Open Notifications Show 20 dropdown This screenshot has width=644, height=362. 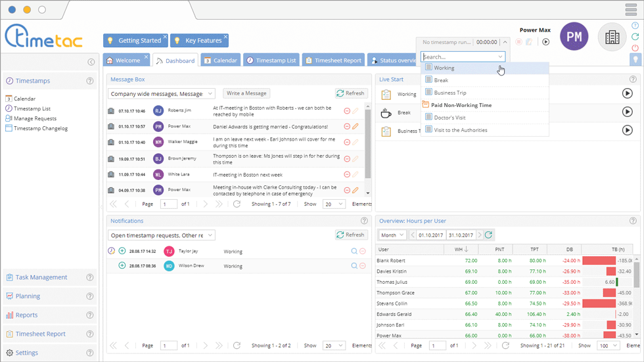click(334, 346)
